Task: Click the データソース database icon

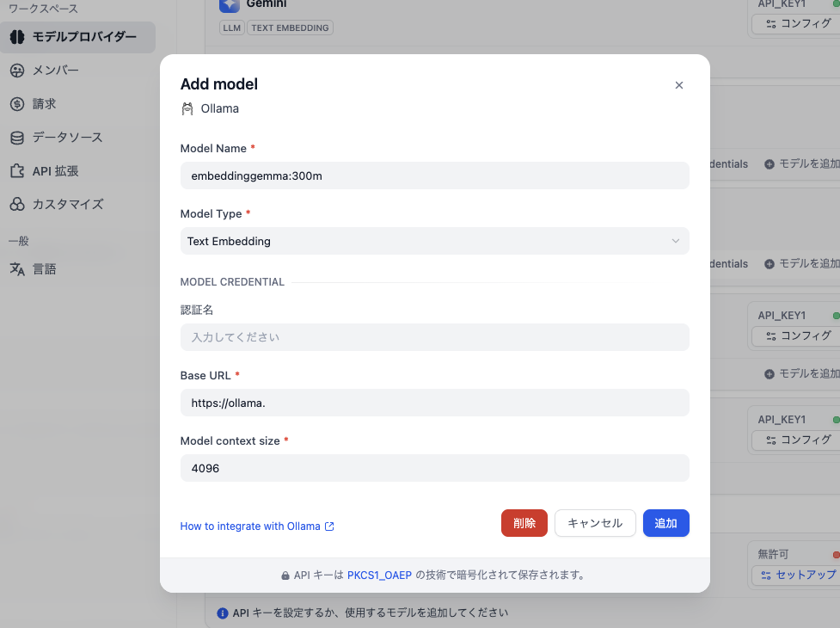Action: [x=17, y=138]
